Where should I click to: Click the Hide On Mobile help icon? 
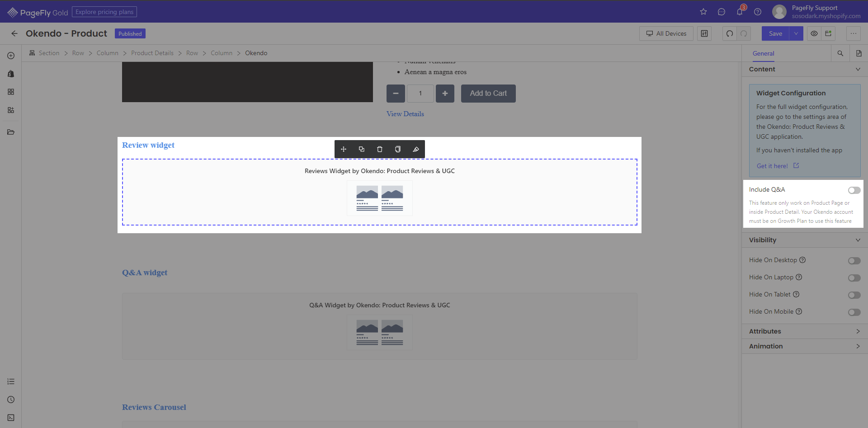pyautogui.click(x=799, y=311)
